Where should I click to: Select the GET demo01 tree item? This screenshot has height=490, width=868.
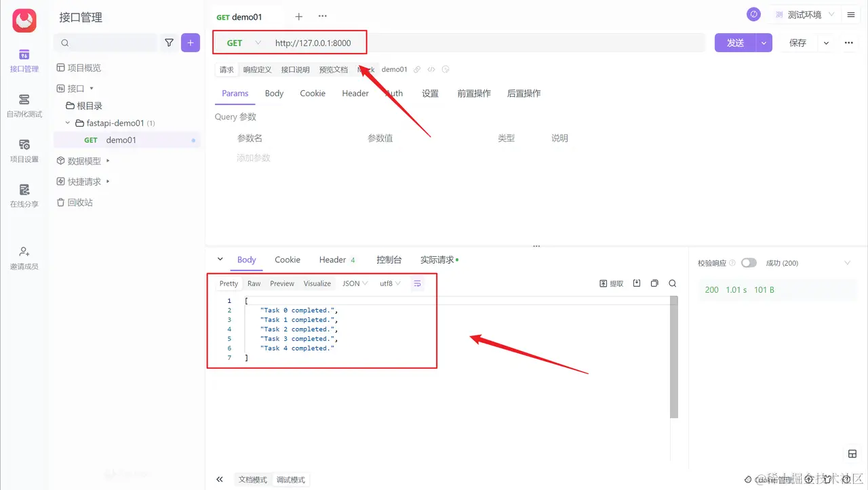tap(127, 140)
